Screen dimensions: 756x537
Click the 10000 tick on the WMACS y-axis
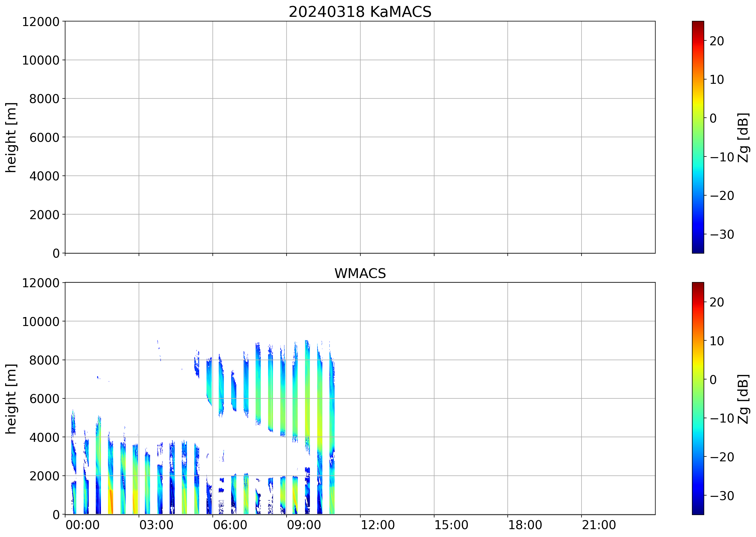coord(41,321)
